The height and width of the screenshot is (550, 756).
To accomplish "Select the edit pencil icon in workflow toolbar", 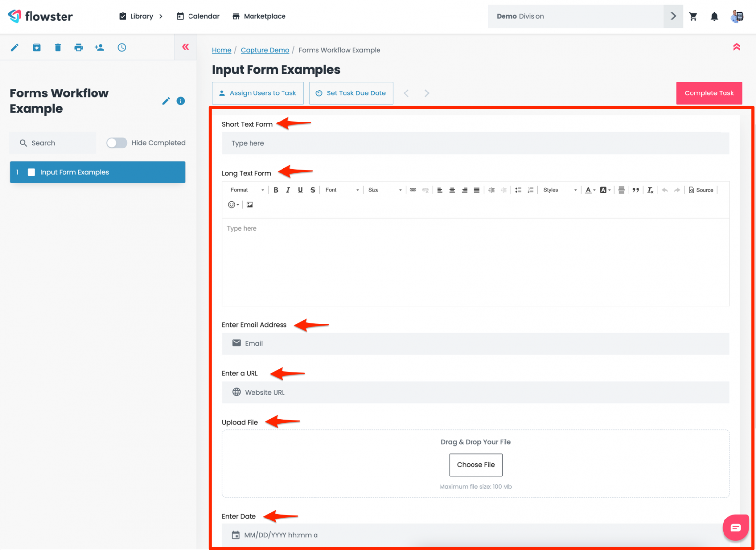I will [x=15, y=47].
